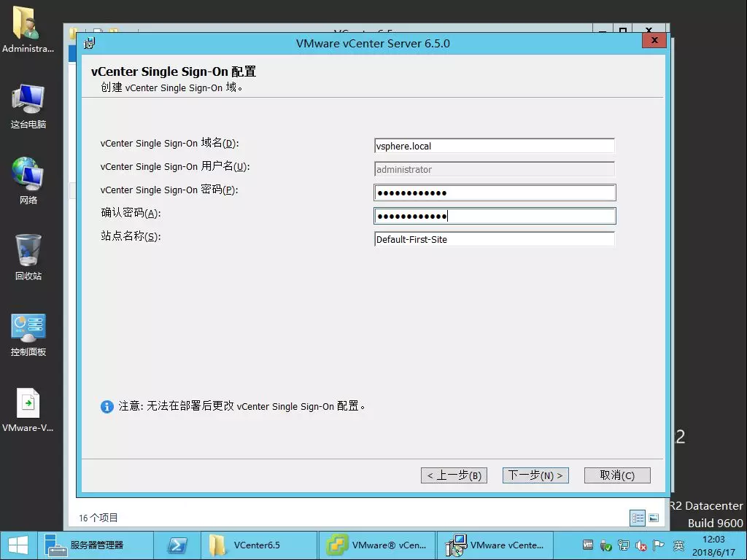The width and height of the screenshot is (747, 560).
Task: Click the 确认密码 confirm password field
Action: (x=495, y=216)
